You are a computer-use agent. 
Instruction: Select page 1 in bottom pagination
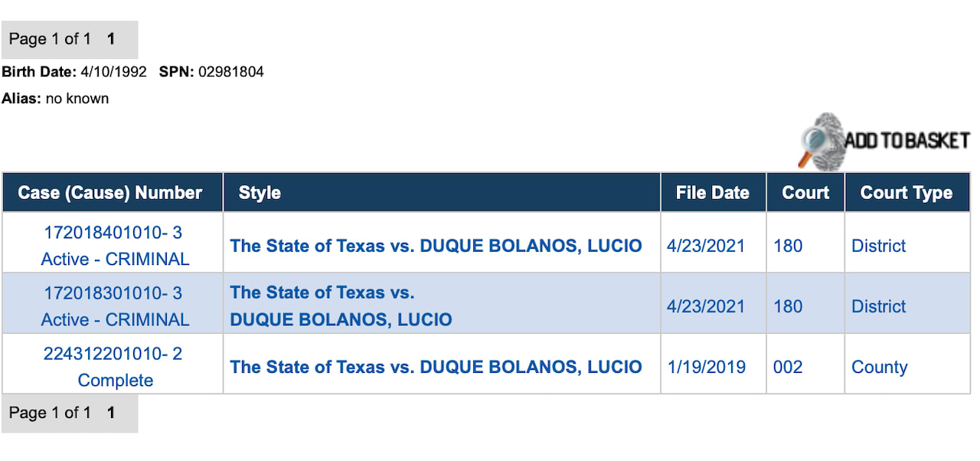[111, 413]
